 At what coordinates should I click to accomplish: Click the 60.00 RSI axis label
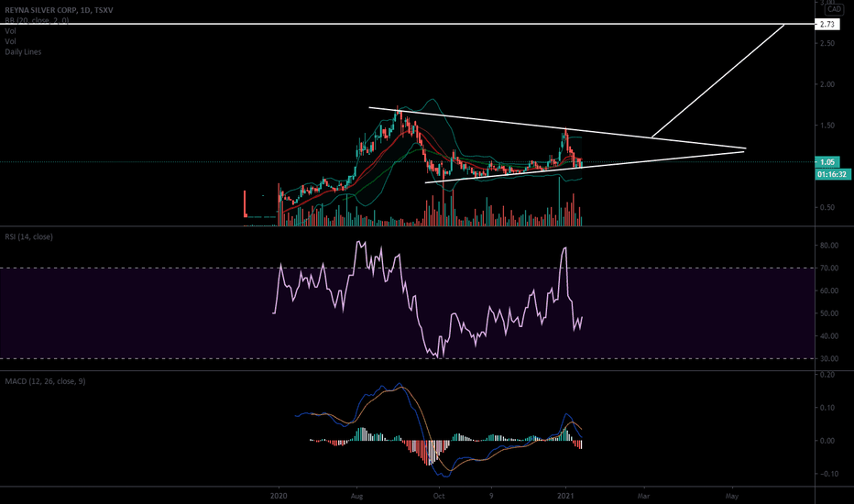(829, 291)
